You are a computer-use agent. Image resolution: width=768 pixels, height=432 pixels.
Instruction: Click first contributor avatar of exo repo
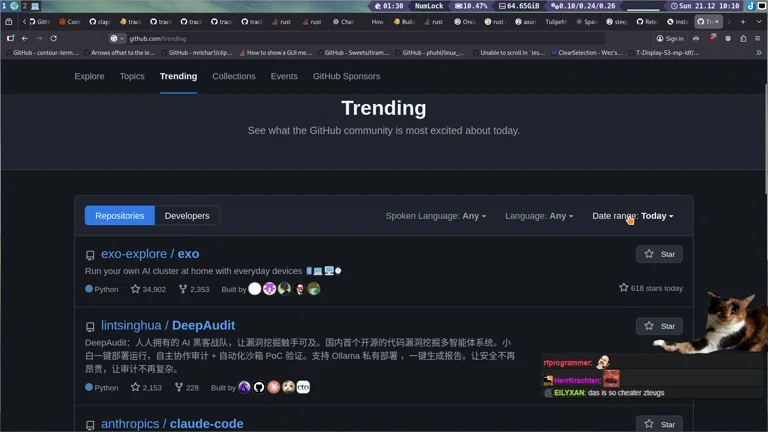255,289
